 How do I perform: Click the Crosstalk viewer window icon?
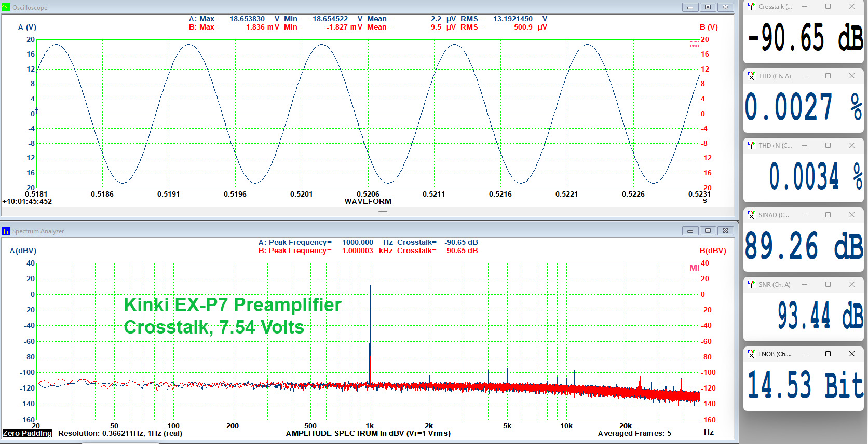(x=751, y=6)
